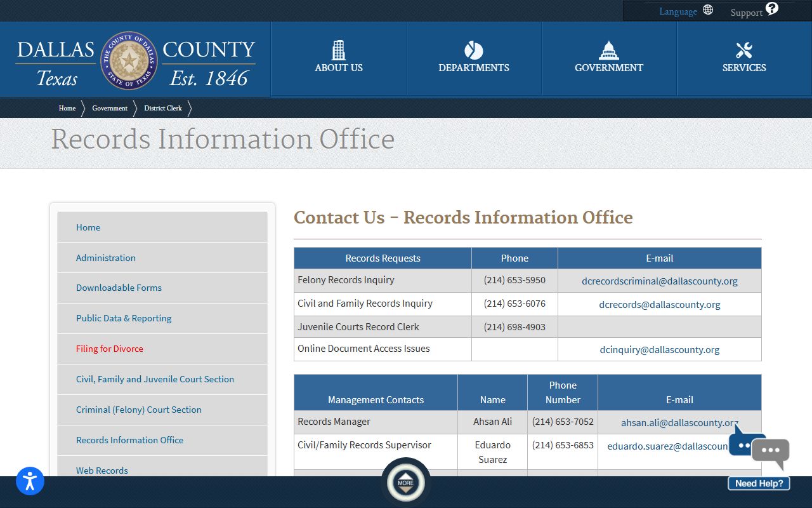Click the phone number (214) 698-4903
This screenshot has width=812, height=508.
pos(514,327)
